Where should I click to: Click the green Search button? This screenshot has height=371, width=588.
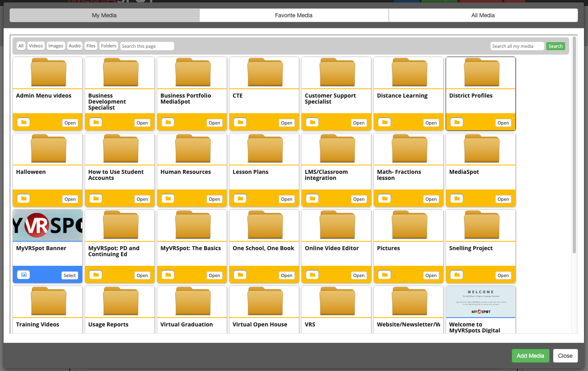556,46
